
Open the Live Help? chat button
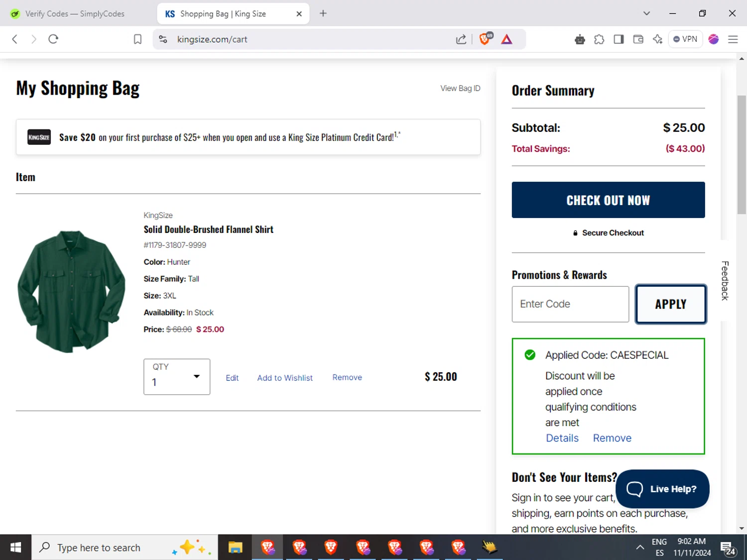[662, 489]
